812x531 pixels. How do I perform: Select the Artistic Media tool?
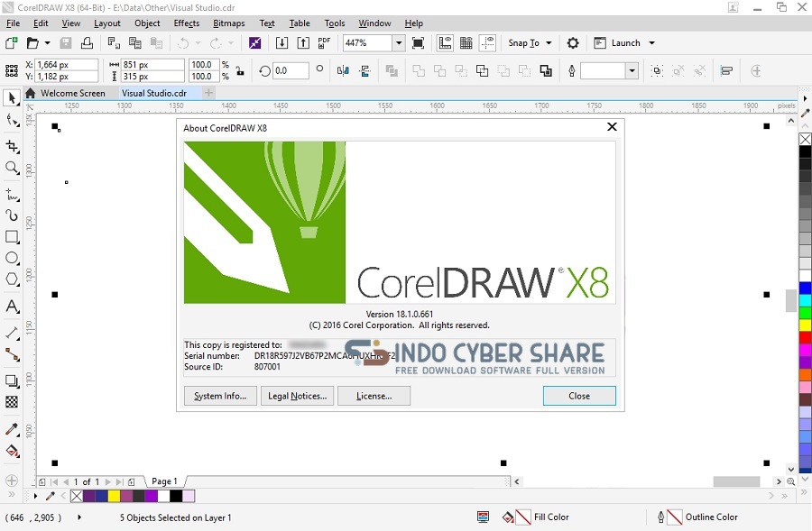pos(12,215)
